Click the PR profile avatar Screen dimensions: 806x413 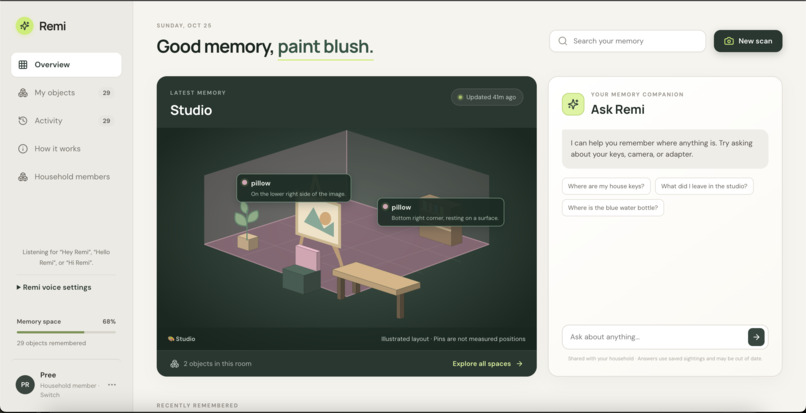(25, 385)
